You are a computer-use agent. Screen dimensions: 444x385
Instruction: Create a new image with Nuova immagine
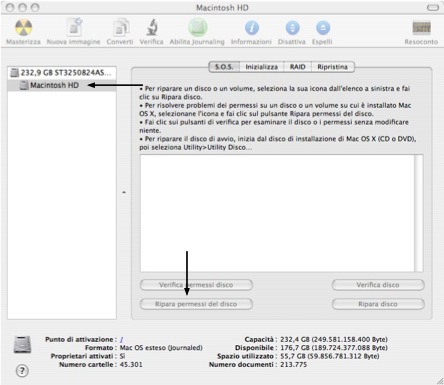(74, 27)
